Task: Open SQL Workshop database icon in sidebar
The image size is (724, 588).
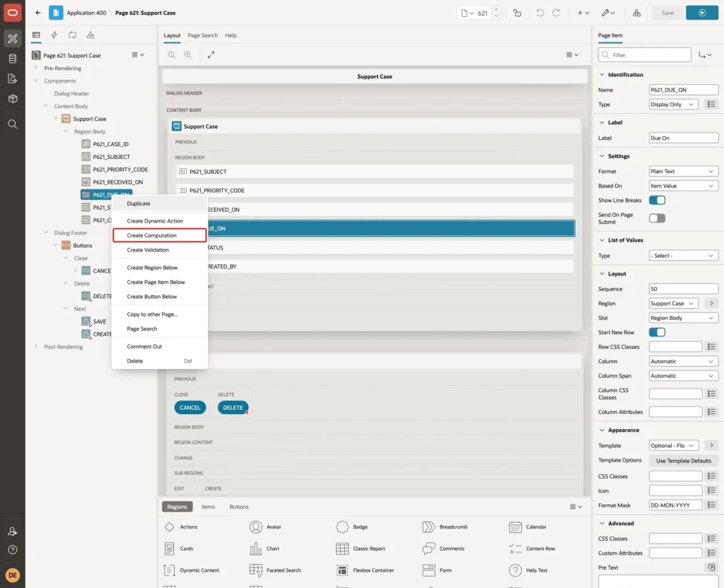Action: pyautogui.click(x=13, y=59)
